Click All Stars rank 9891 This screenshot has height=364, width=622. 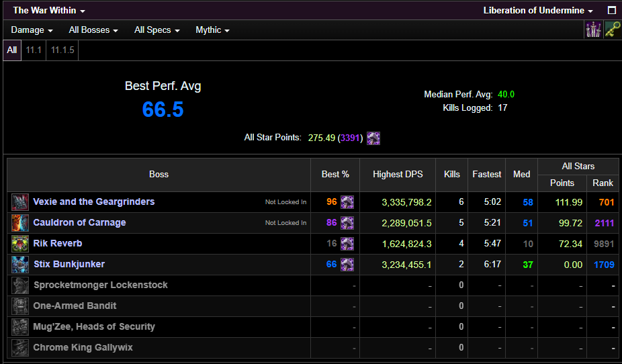coord(604,244)
